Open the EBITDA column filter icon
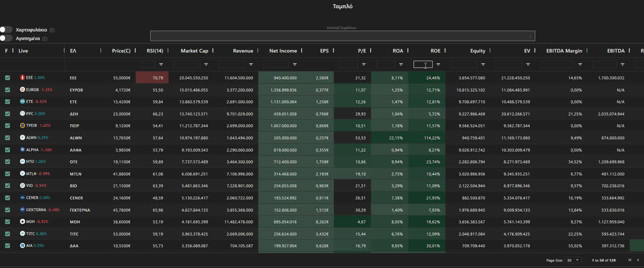The height and width of the screenshot is (268, 644). 623,64
